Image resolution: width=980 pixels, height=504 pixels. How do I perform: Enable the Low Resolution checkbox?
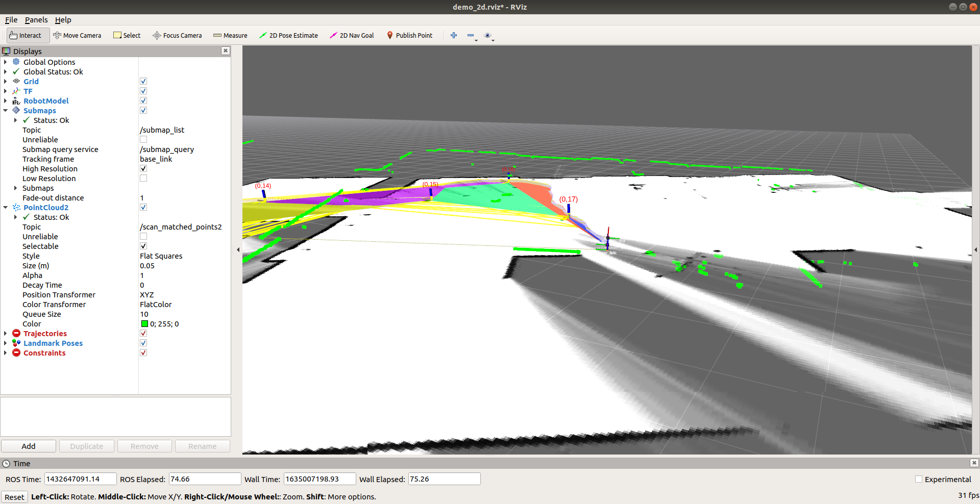point(143,179)
